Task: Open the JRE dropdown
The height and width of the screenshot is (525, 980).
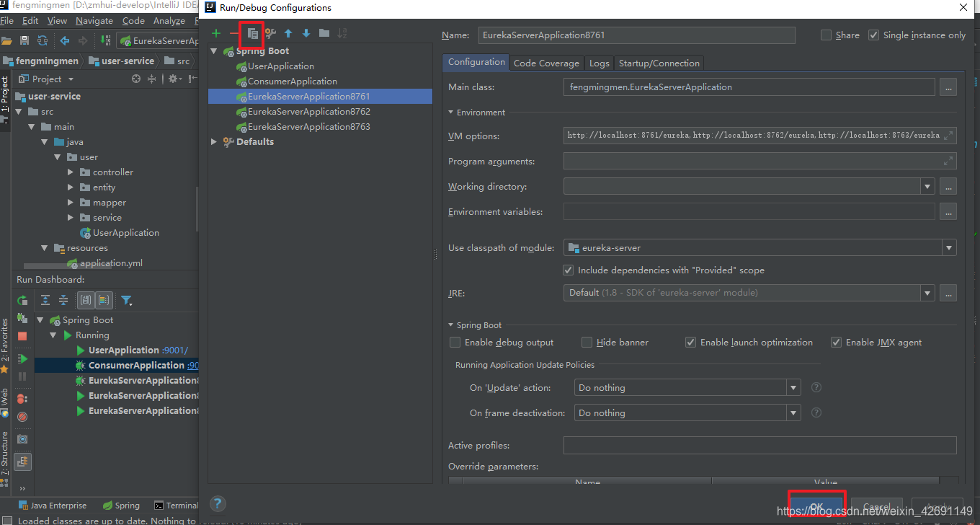Action: [927, 293]
